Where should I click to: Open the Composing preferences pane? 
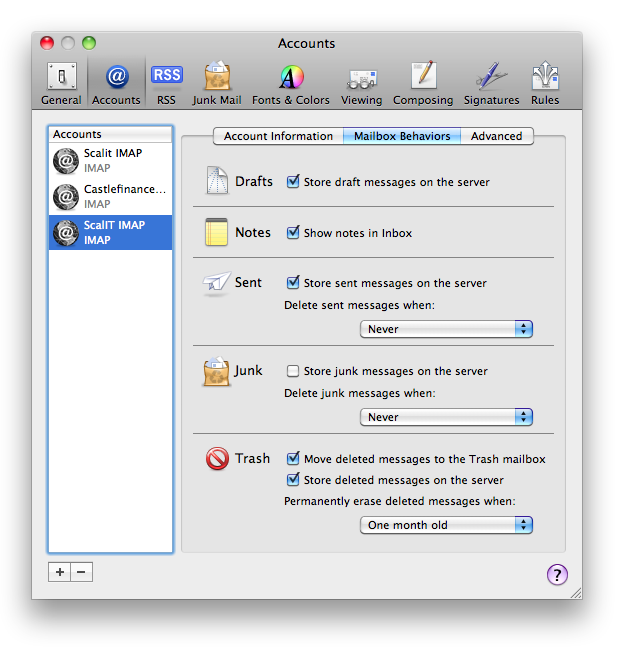point(423,83)
